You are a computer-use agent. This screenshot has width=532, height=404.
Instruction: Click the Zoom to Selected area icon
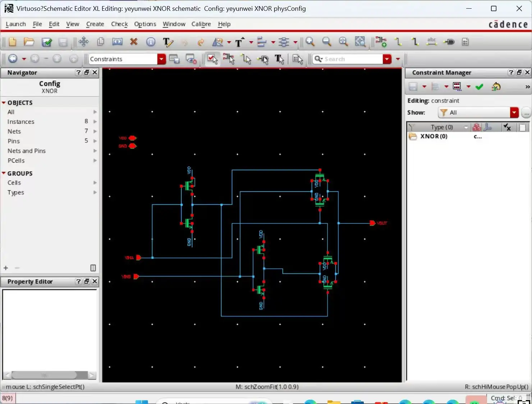coord(360,42)
